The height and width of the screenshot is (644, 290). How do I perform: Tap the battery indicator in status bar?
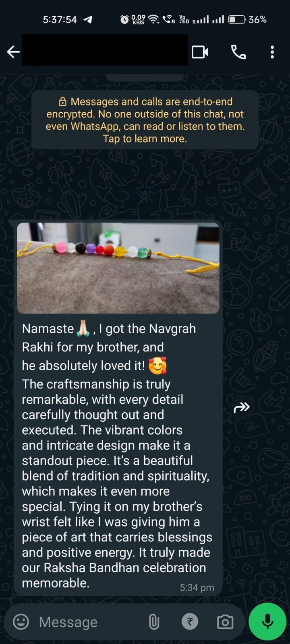point(237,19)
